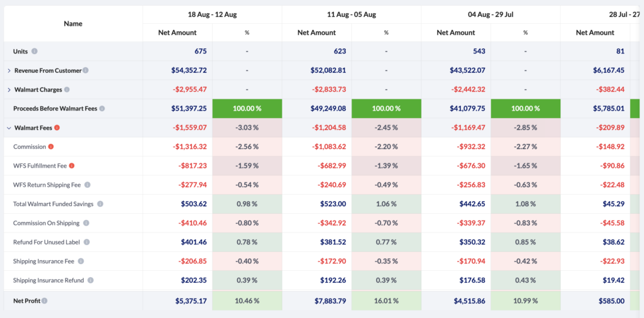Click the funded savings percentage 1.08 %
The image size is (644, 318).
[525, 204]
